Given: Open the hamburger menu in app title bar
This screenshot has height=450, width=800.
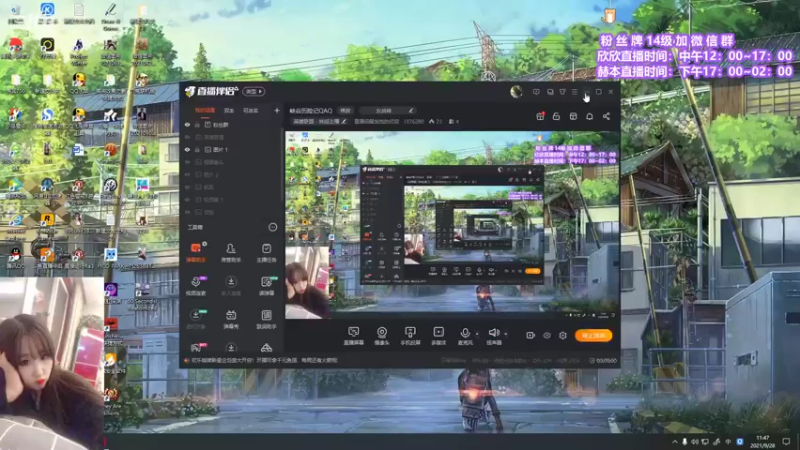Looking at the screenshot, I should pos(574,92).
